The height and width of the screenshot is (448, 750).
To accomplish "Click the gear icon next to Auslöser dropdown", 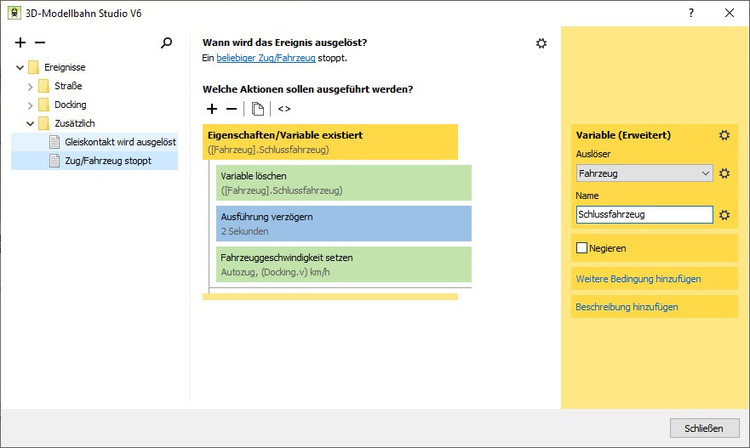I will pyautogui.click(x=724, y=173).
